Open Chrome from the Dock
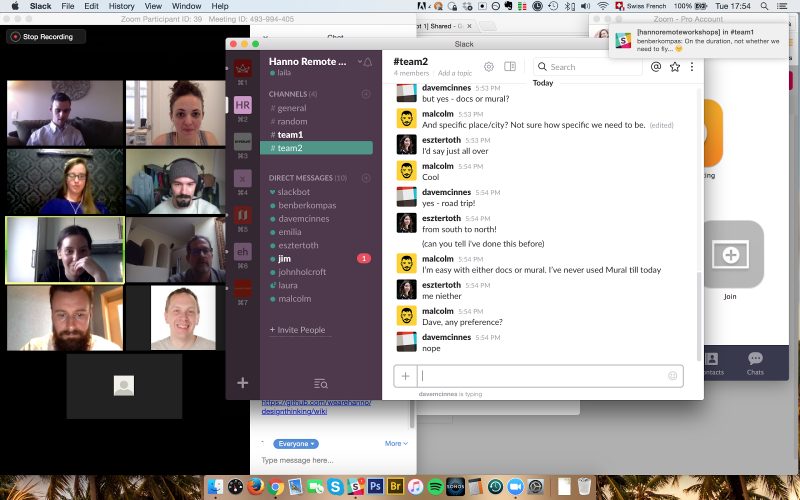 (x=276, y=486)
